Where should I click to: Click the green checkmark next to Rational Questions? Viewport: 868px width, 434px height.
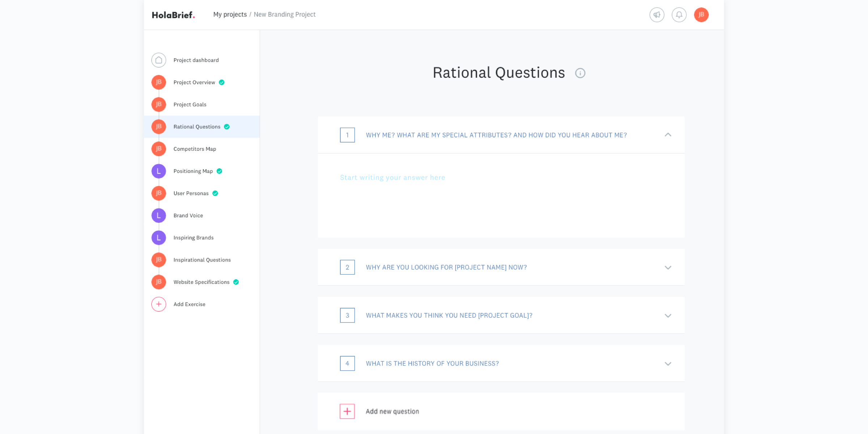click(227, 127)
